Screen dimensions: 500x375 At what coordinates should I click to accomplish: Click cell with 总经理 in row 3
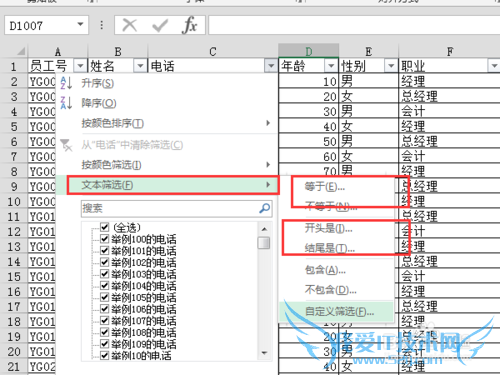click(449, 96)
